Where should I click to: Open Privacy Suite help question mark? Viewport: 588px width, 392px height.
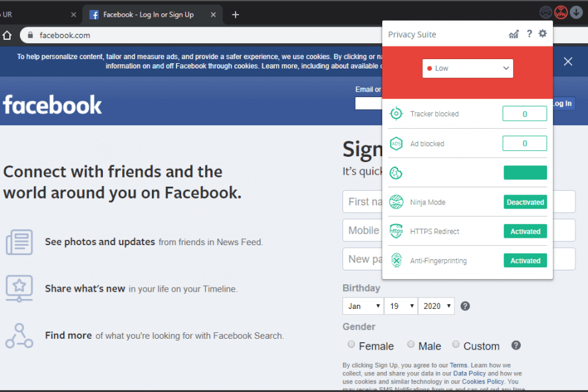529,34
